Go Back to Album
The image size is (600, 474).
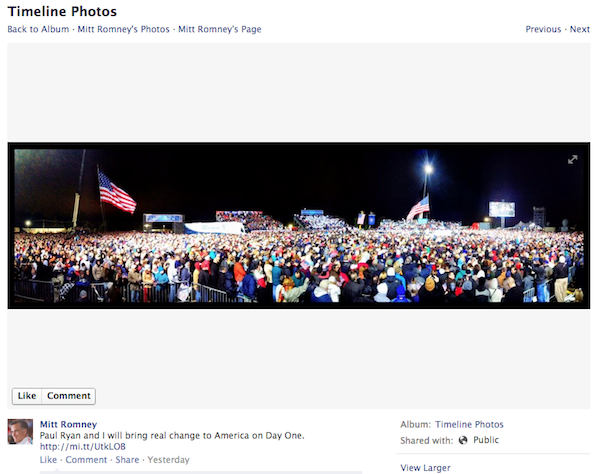38,29
